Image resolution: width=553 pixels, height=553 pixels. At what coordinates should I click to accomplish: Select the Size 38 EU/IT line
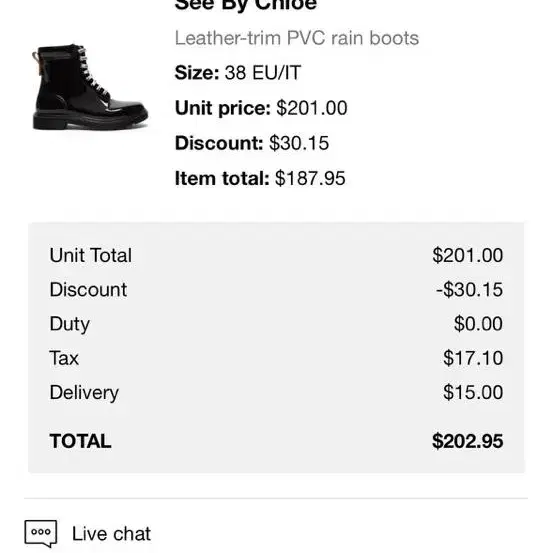pos(238,73)
